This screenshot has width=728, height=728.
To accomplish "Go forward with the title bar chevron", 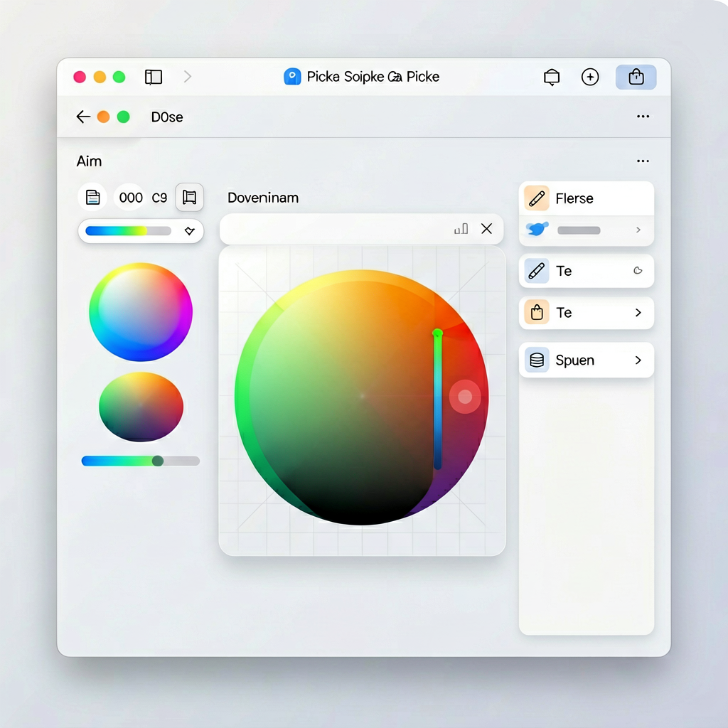I will [188, 77].
